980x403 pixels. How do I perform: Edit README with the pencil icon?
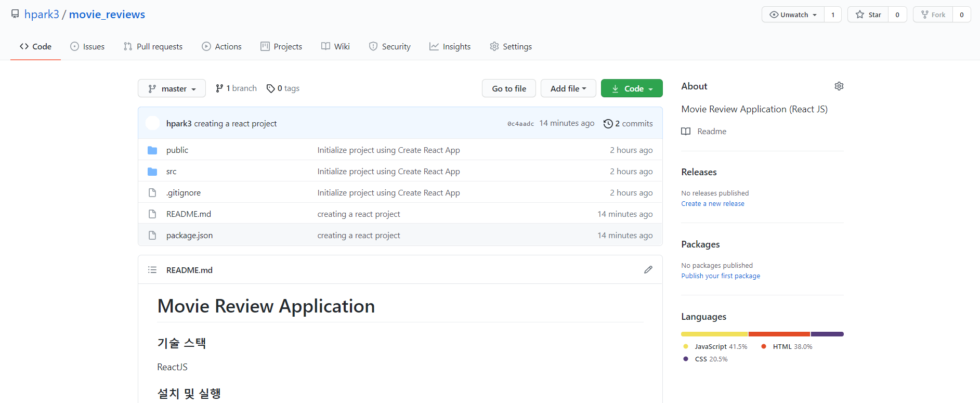(x=648, y=269)
